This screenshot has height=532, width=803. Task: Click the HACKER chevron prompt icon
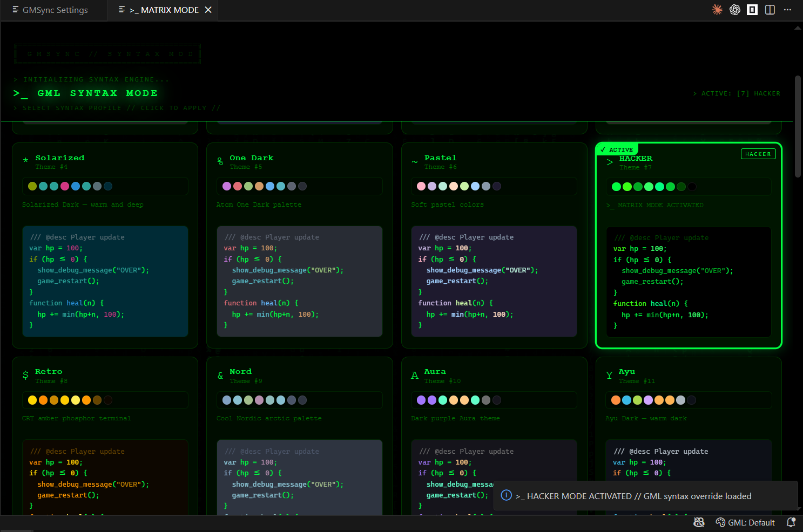(x=610, y=162)
